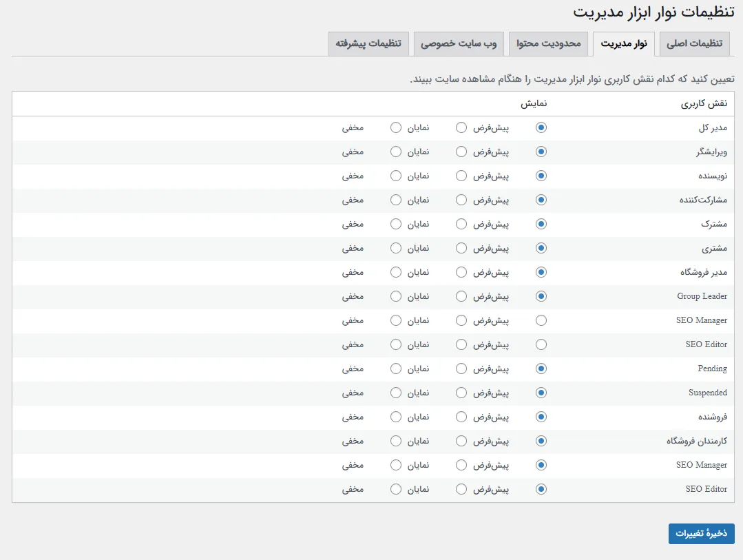Click the "نقش کاربری" column header

click(x=704, y=103)
